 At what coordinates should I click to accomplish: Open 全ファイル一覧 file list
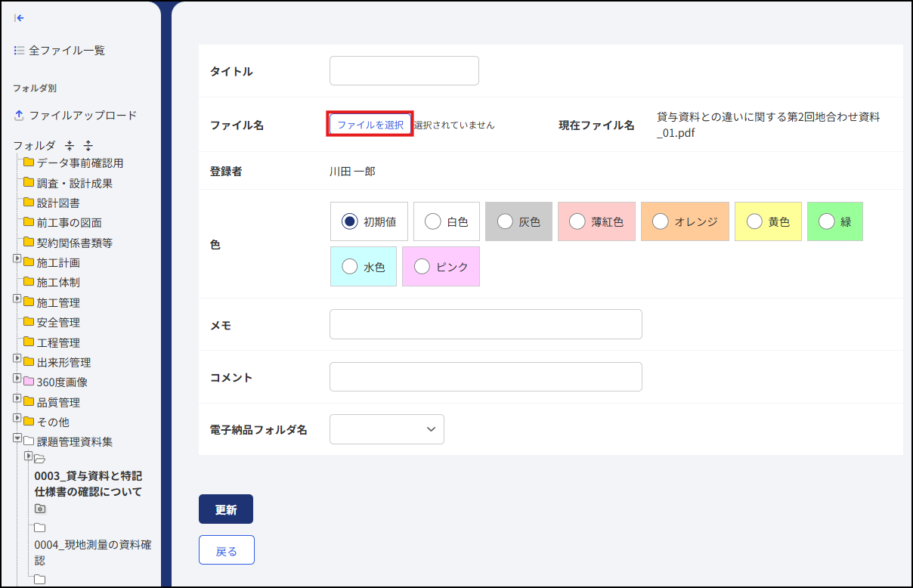coord(67,51)
